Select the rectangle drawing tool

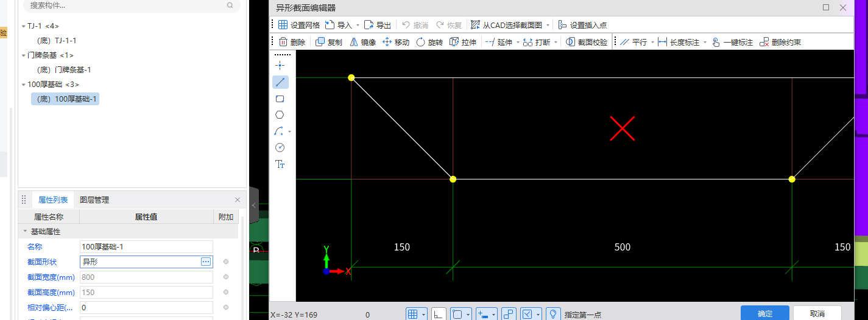280,99
